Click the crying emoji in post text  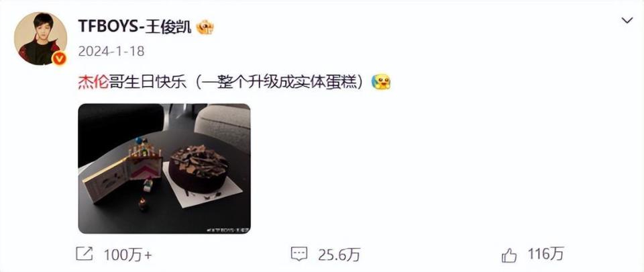click(381, 82)
